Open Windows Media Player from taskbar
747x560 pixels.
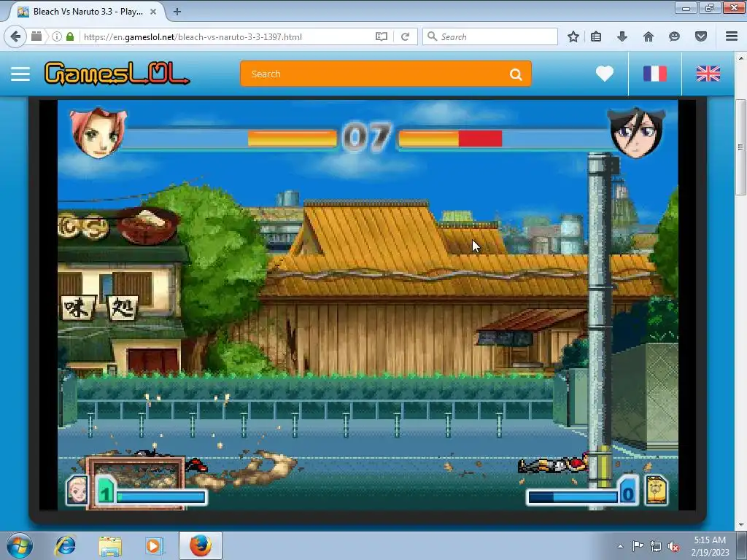click(154, 545)
